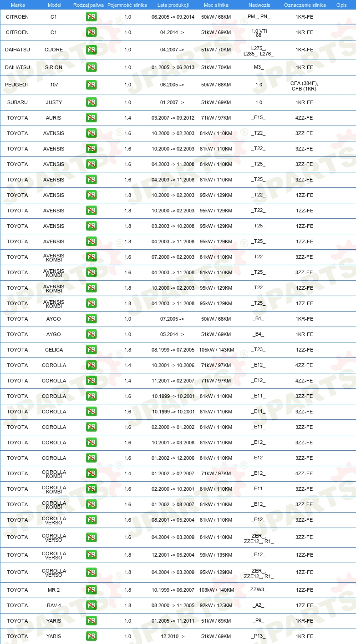Click the '_T23_' body cell
The width and height of the screenshot is (356, 644).
pos(259,350)
